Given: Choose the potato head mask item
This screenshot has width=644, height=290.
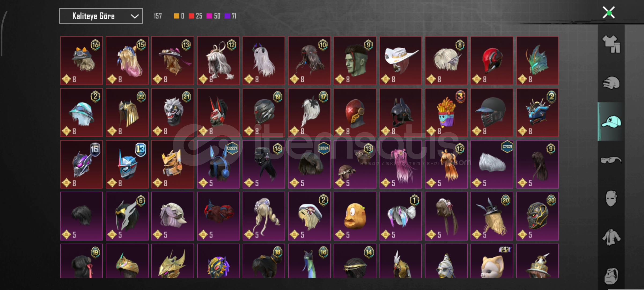Looking at the screenshot, I should click(x=355, y=216).
